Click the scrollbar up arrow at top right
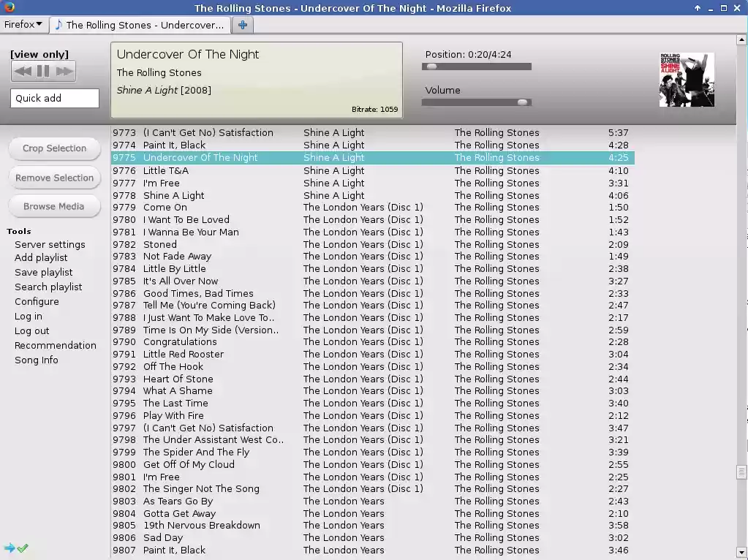The image size is (748, 560). coord(741,39)
